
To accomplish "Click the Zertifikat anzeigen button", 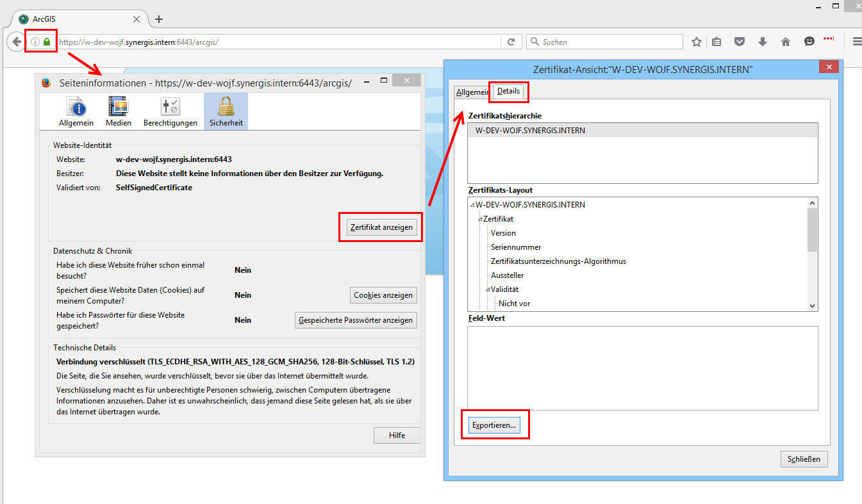I will pyautogui.click(x=380, y=227).
